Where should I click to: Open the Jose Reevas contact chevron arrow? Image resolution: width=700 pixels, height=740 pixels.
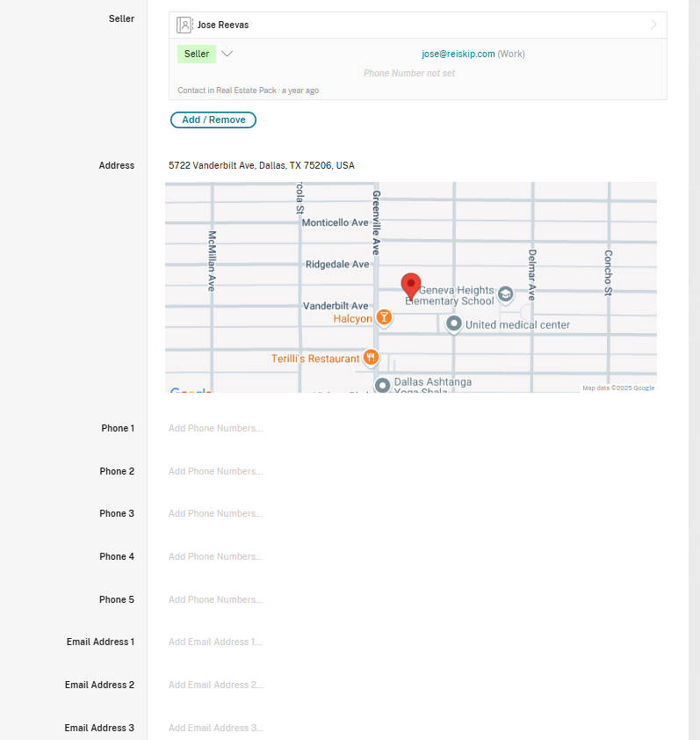[x=653, y=25]
